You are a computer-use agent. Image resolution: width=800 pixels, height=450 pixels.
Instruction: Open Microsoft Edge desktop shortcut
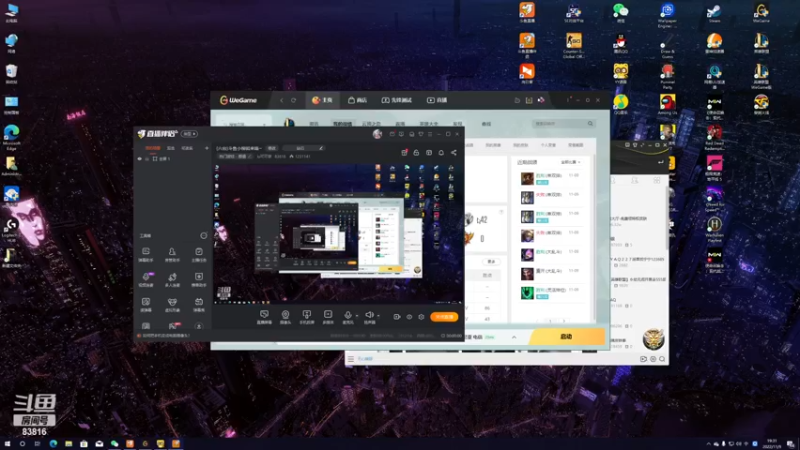coord(11,138)
